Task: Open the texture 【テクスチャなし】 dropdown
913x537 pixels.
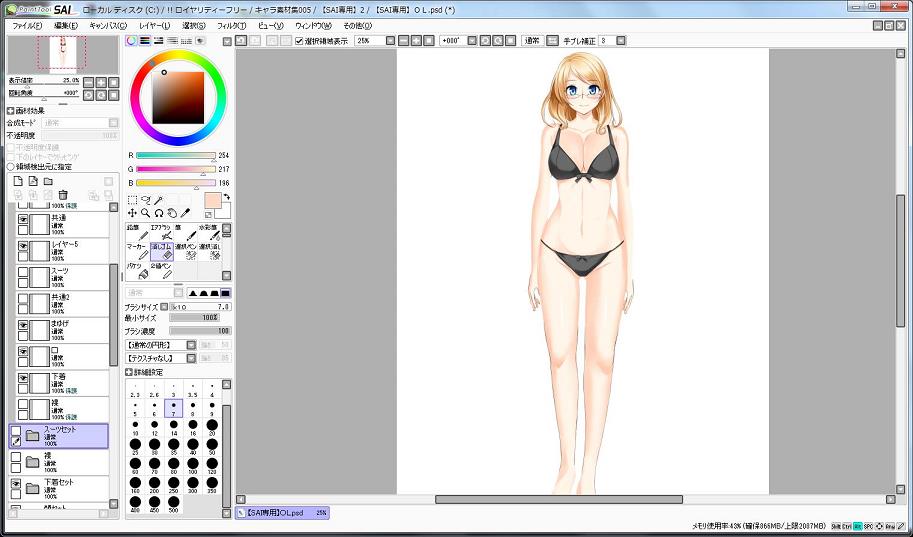Action: coord(191,357)
